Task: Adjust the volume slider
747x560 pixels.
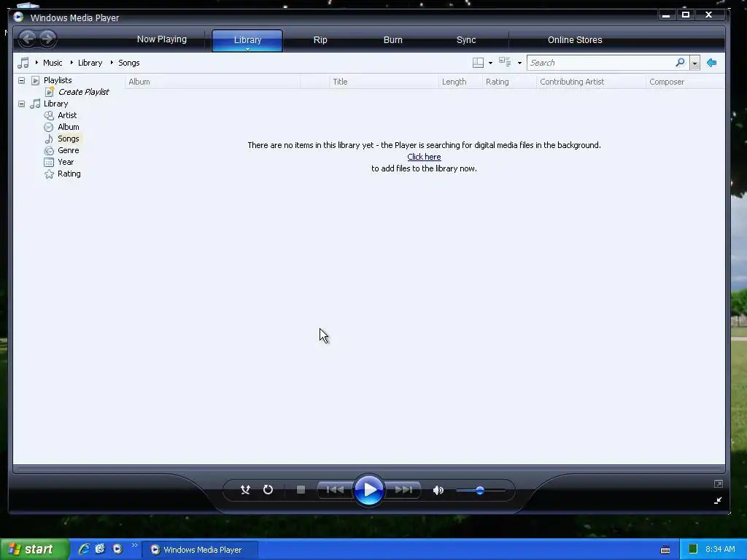Action: pyautogui.click(x=480, y=490)
